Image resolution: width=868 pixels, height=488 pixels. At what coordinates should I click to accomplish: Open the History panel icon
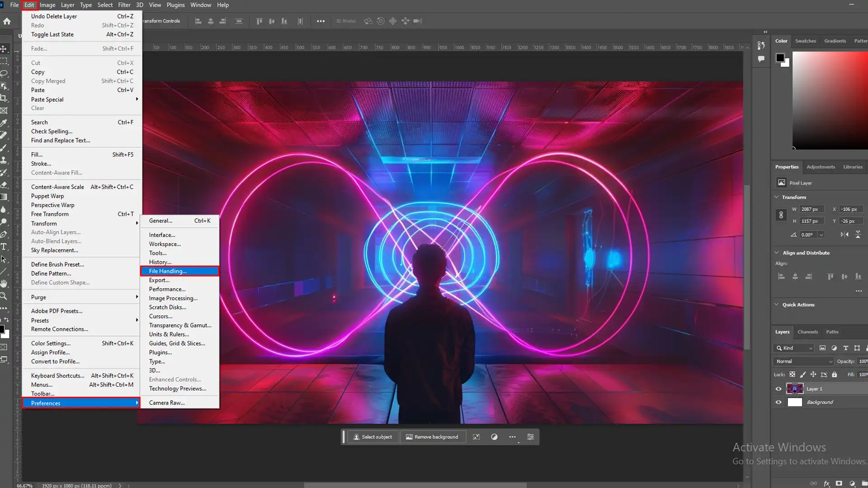(761, 45)
